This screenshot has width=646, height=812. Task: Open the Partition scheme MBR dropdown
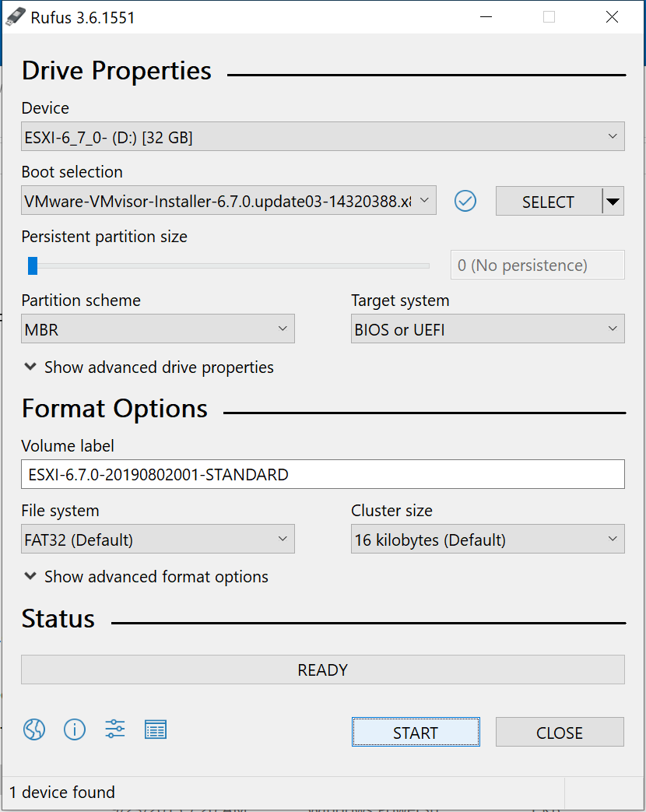[157, 329]
